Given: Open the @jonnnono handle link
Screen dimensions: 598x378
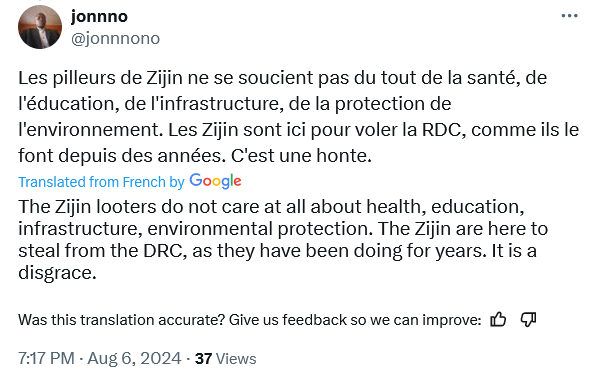Looking at the screenshot, I should (115, 39).
